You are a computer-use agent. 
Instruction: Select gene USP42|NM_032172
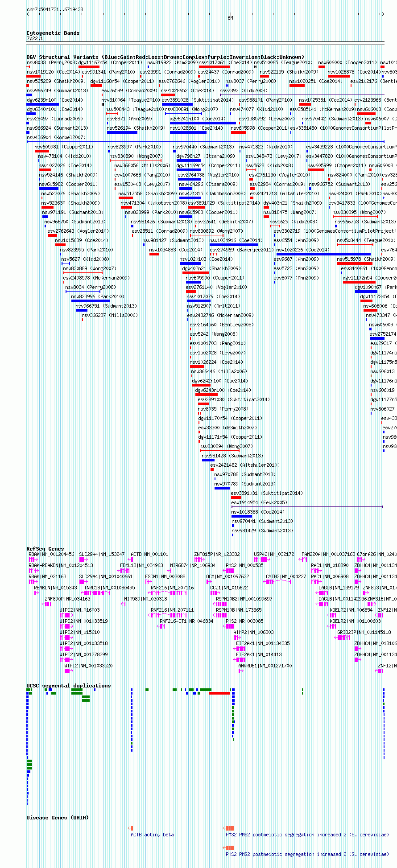274,554
